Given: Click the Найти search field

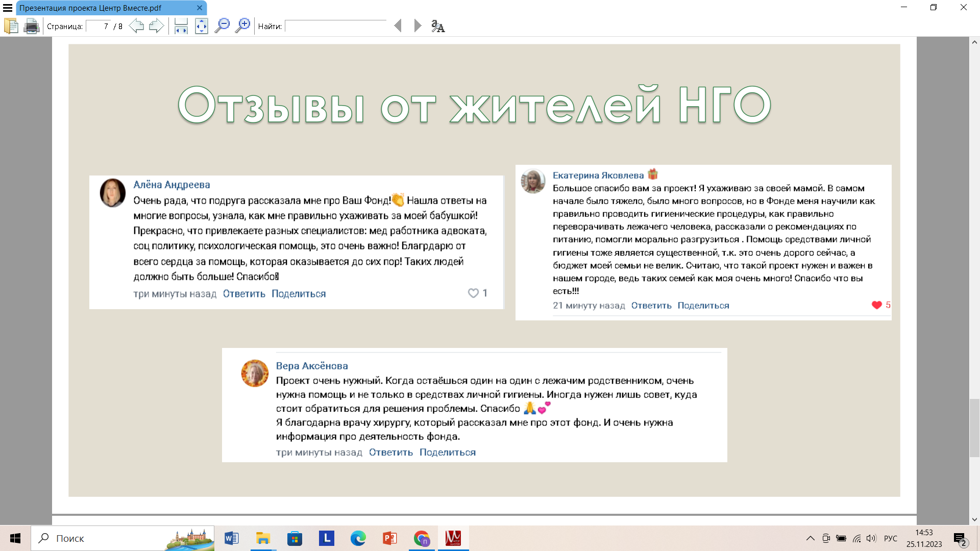Looking at the screenshot, I should click(335, 26).
